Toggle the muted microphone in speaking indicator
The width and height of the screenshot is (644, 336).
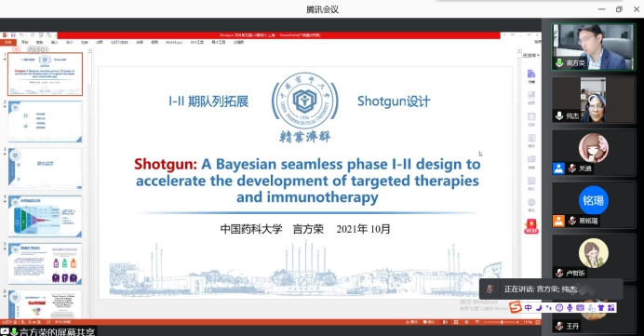[490, 289]
